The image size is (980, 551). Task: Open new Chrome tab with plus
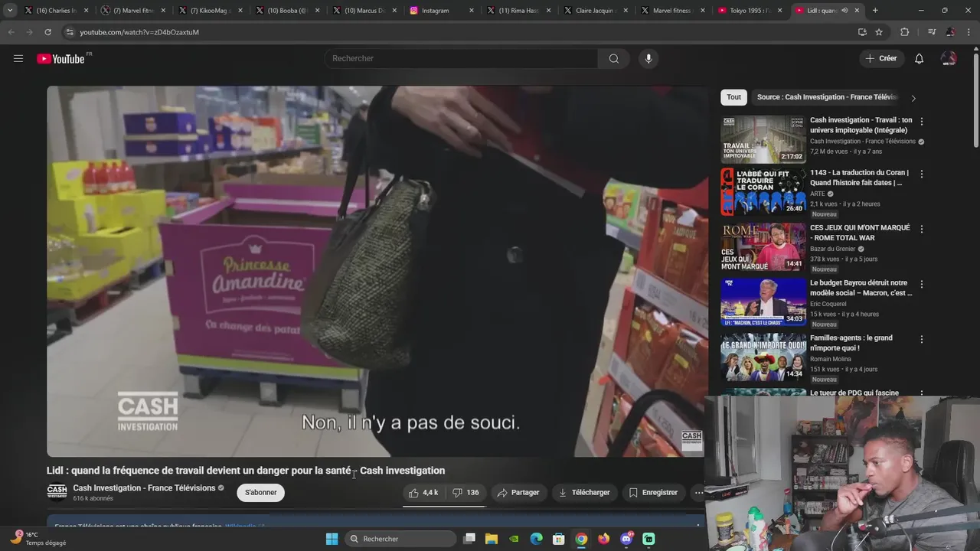point(875,11)
